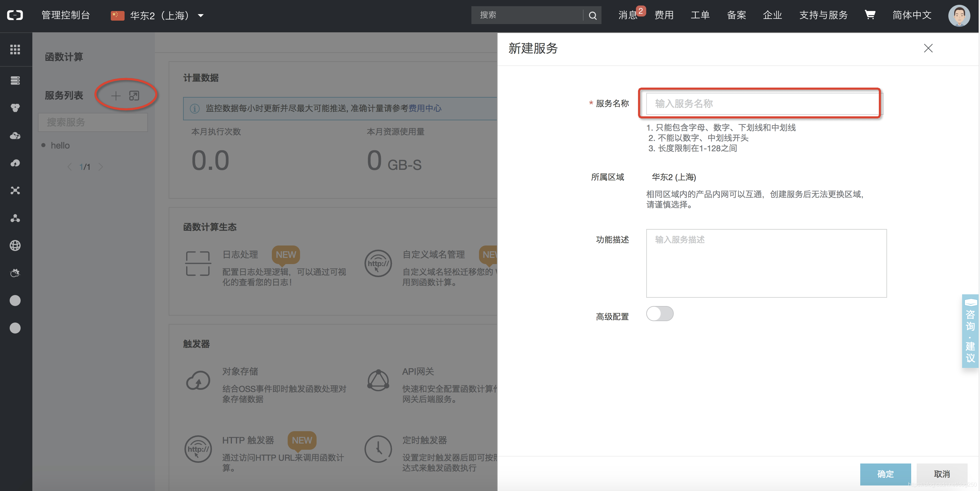Click the cloud upload sidebar icon

(15, 163)
